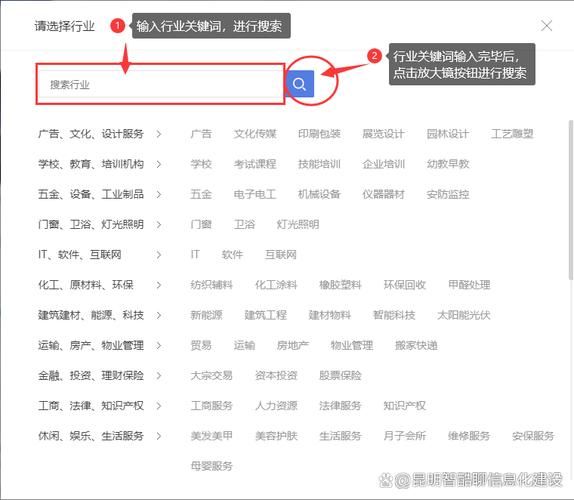Select the 互联网 industry link
Viewport: 574px width, 500px height.
[x=280, y=255]
